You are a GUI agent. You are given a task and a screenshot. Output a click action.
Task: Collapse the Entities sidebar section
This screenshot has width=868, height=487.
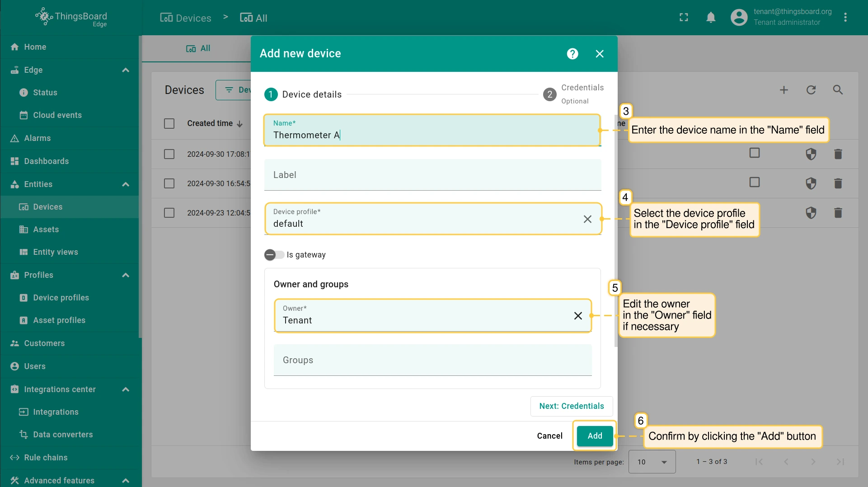(x=126, y=184)
